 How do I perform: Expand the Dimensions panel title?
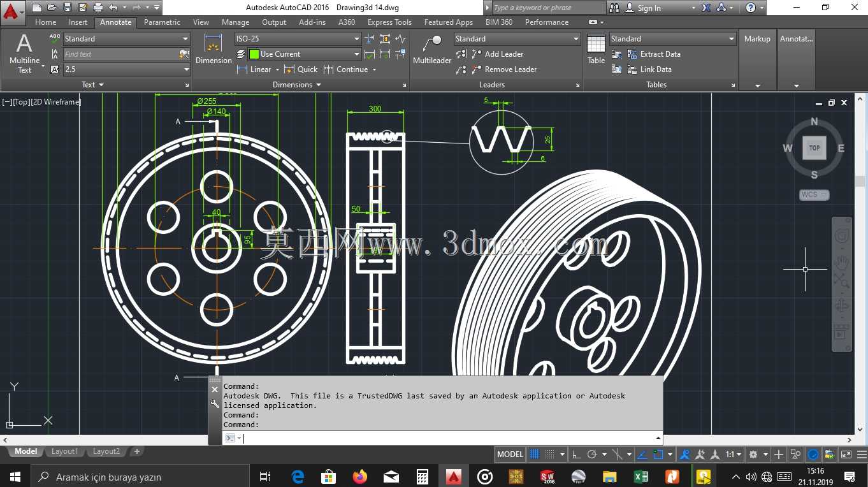click(297, 85)
